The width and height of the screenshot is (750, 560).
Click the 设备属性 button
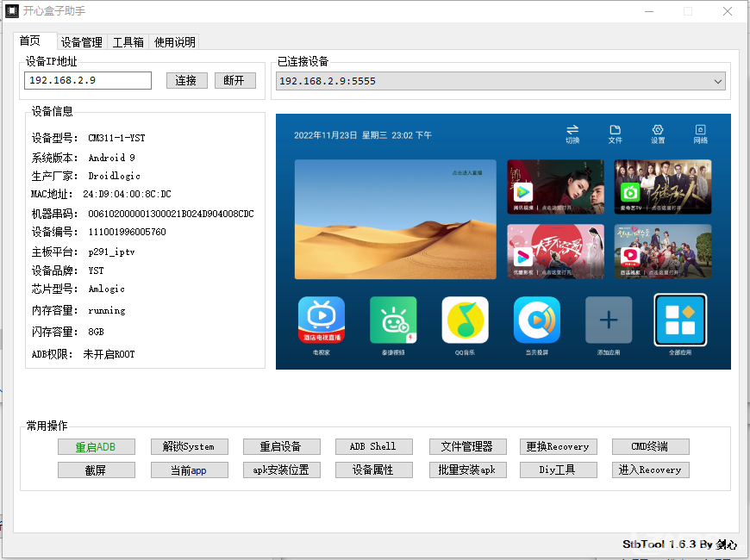[373, 470]
